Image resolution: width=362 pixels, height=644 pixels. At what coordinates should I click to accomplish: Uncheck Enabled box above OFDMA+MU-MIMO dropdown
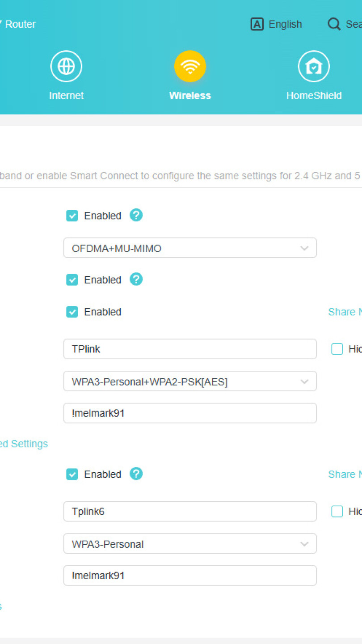(72, 216)
